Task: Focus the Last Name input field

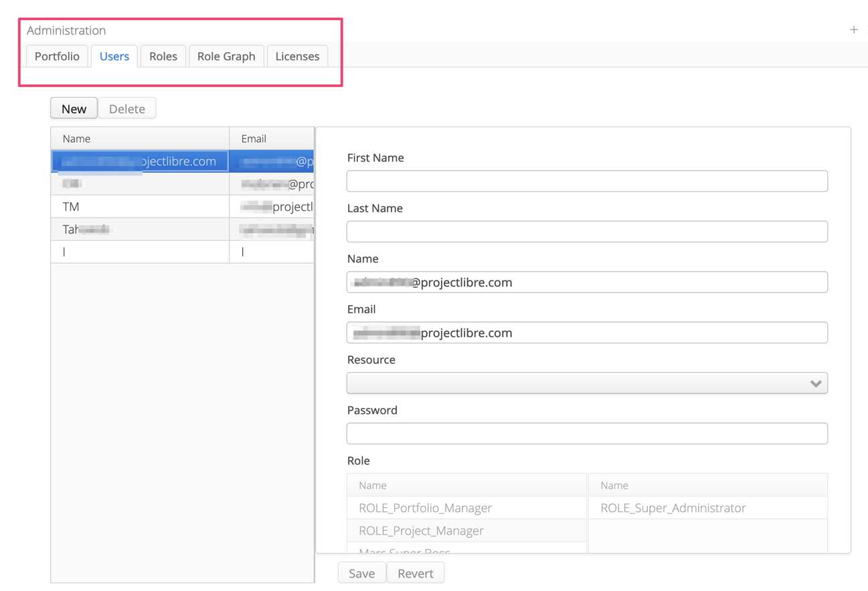Action: [x=587, y=232]
